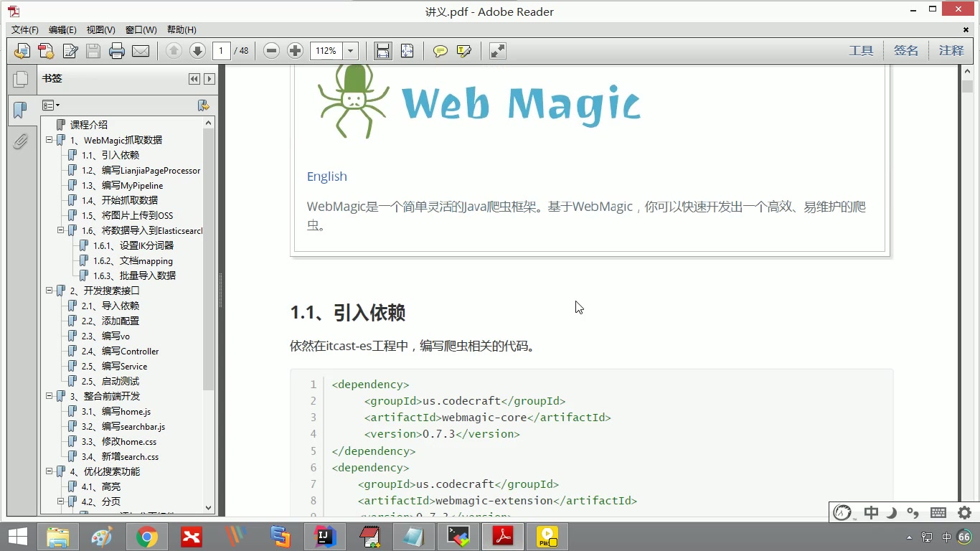Jump to bookmark 1.3、编写MyPipeline
The width and height of the screenshot is (980, 551).
(122, 185)
